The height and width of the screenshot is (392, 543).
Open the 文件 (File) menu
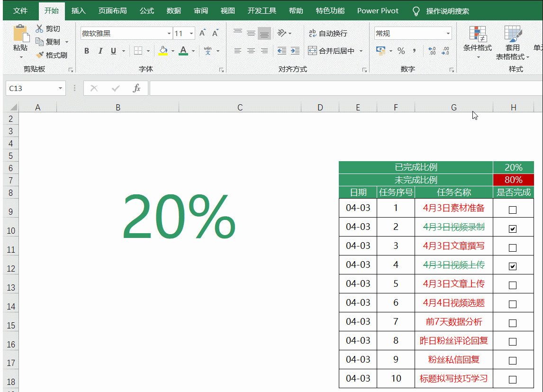[x=20, y=11]
